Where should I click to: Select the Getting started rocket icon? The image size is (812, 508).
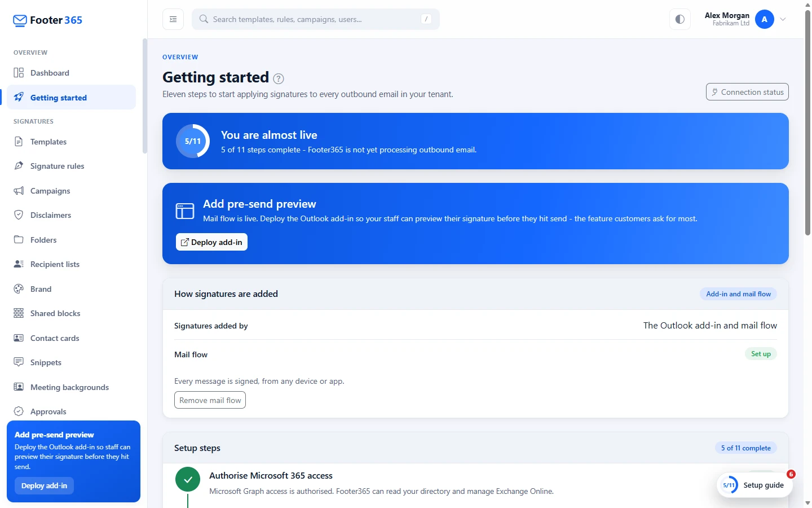pos(19,97)
